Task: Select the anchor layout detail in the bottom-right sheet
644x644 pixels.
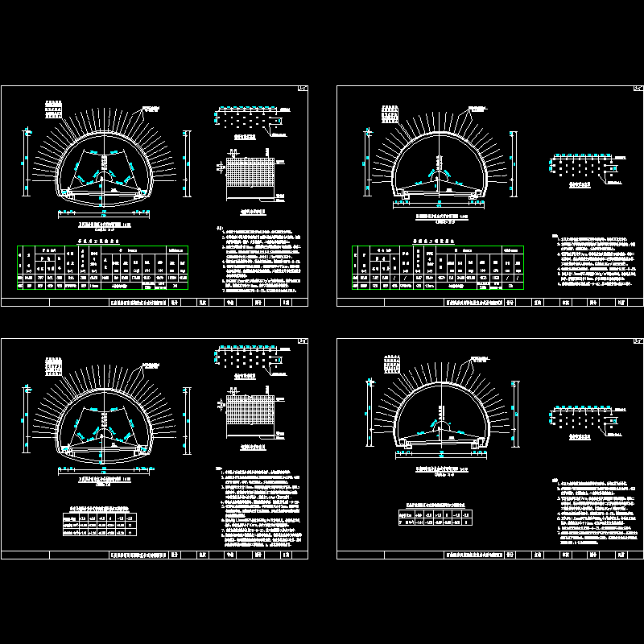Action: [x=588, y=420]
